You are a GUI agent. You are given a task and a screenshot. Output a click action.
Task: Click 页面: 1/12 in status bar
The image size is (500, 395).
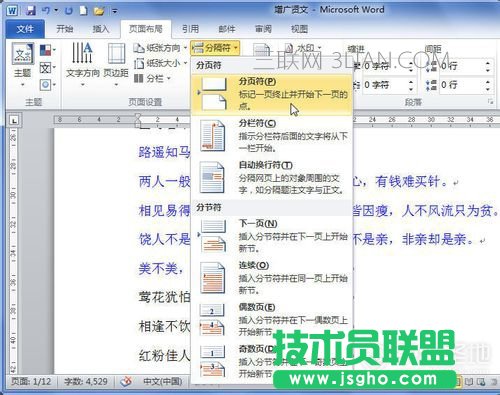[31, 382]
